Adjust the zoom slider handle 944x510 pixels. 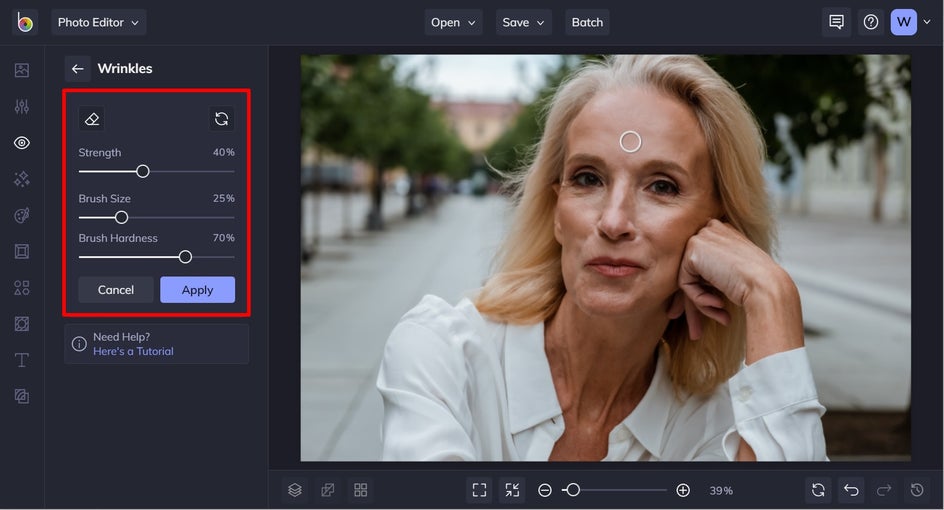573,490
